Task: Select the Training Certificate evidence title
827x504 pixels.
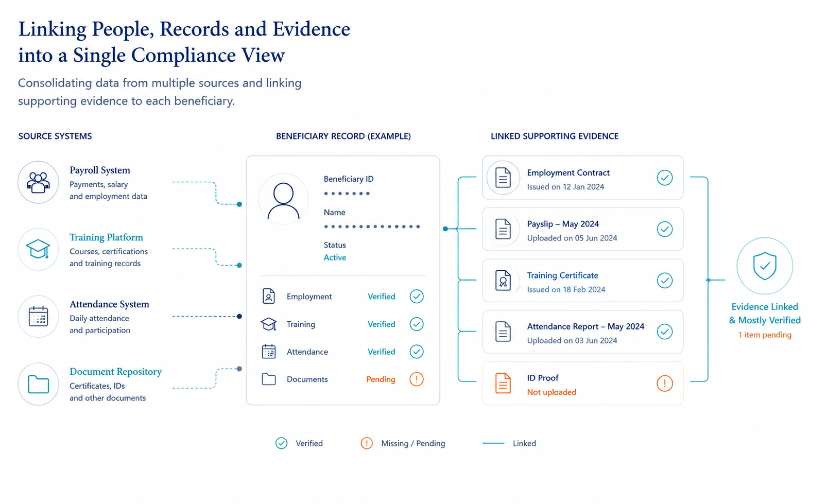Action: pos(563,275)
